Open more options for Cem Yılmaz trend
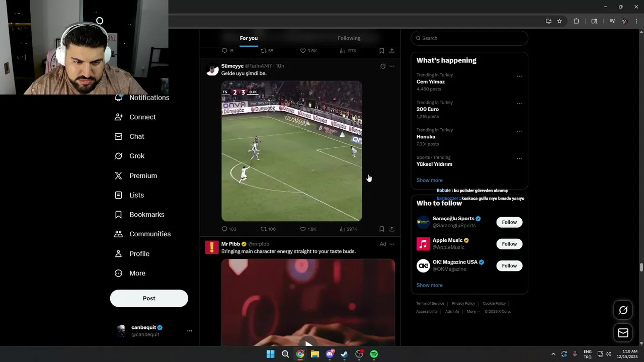Image resolution: width=644 pixels, height=362 pixels. pyautogui.click(x=519, y=76)
